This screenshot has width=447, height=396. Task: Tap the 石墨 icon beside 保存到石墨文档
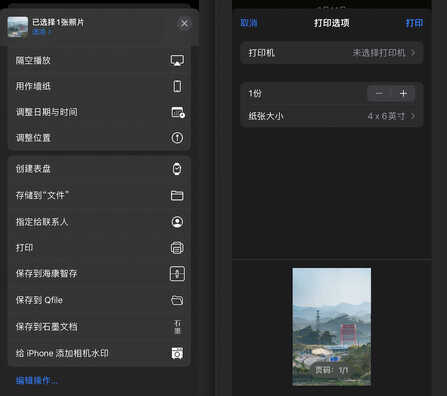(177, 327)
